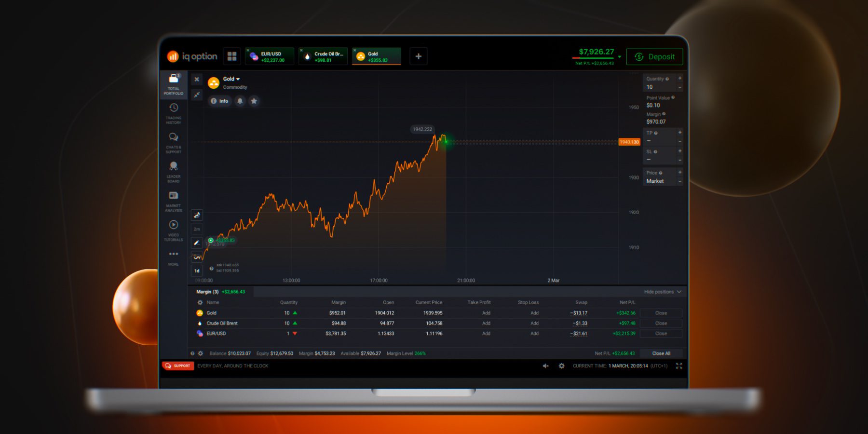Change the 1d chart time range

197,271
